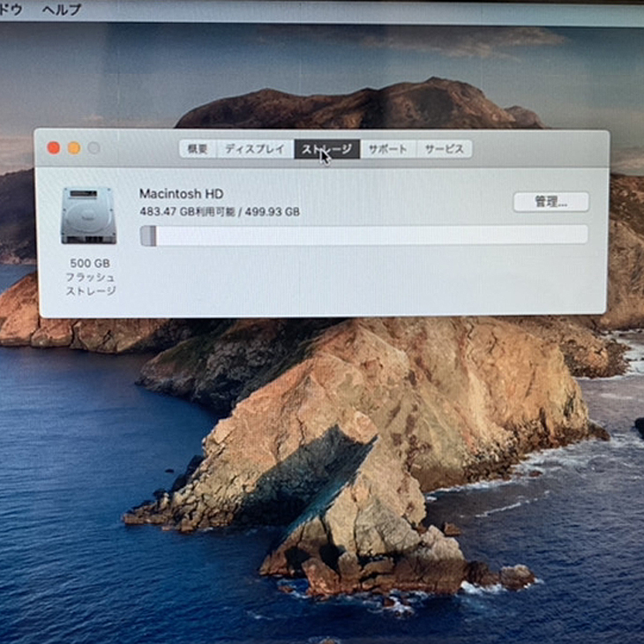Screen dimensions: 644x644
Task: Open the ヘルプ menu in the menu bar
Action: point(62,10)
